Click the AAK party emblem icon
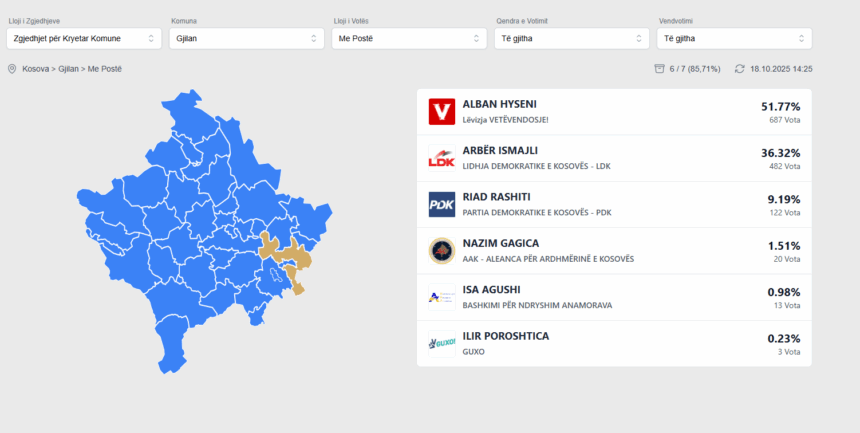The height and width of the screenshot is (433, 860). (x=441, y=250)
